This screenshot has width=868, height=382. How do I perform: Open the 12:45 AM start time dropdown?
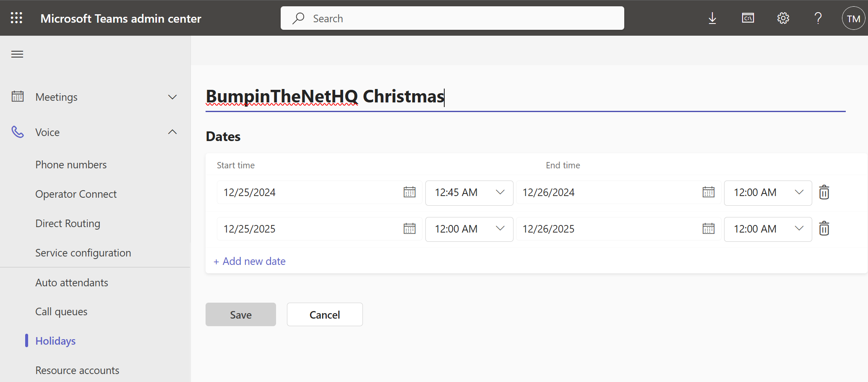(x=469, y=193)
